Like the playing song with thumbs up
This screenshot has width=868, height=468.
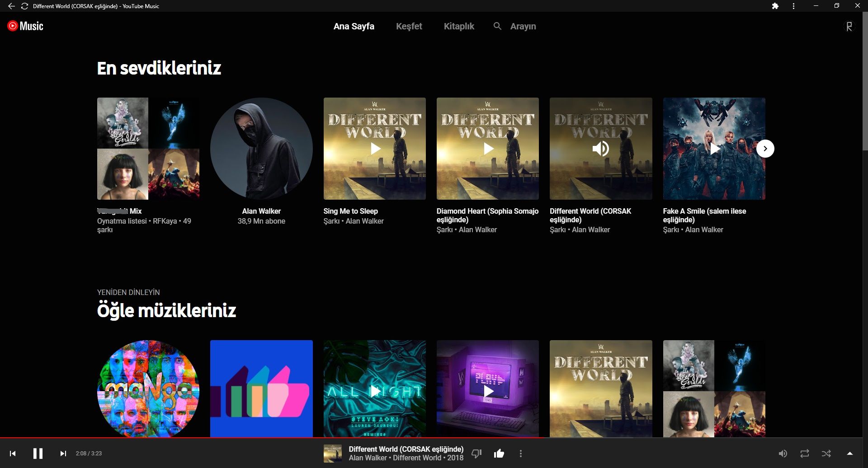499,454
